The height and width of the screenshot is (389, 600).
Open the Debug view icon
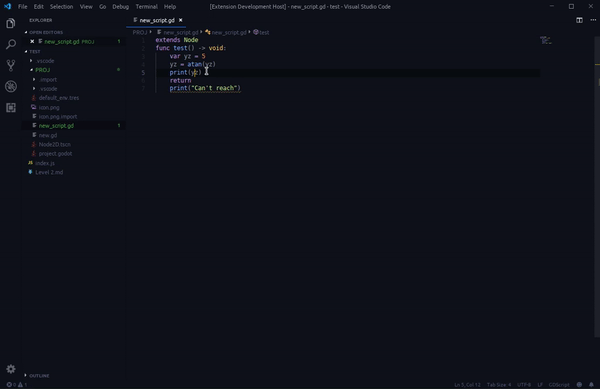(x=11, y=86)
